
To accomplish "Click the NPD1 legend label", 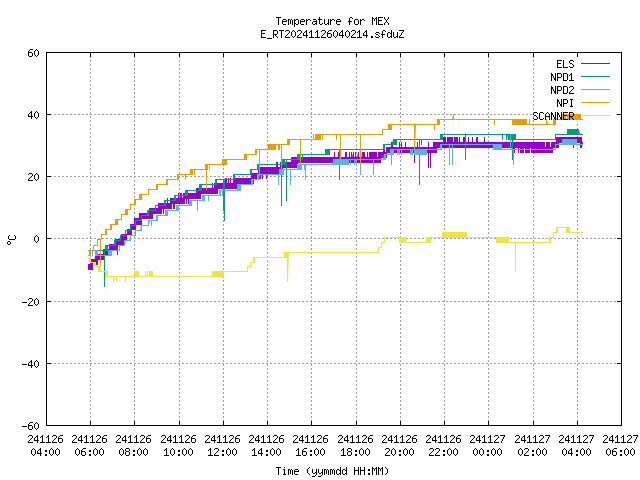I will 562,77.
